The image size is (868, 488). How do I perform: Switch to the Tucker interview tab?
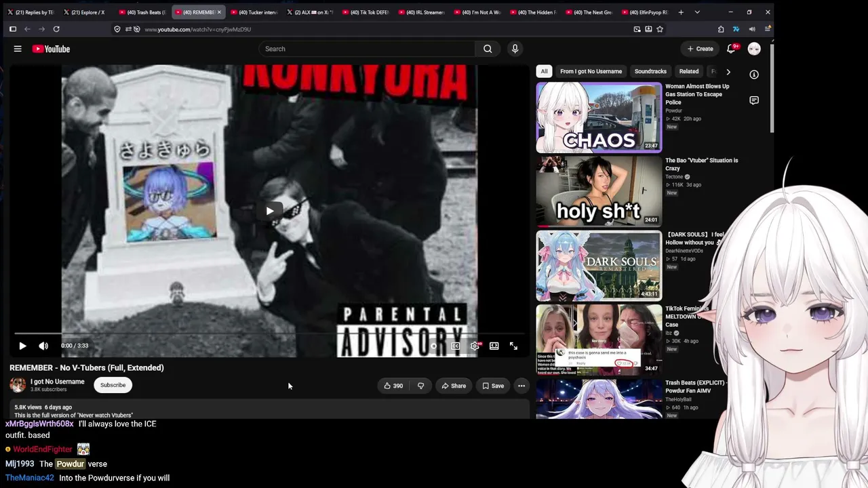click(x=254, y=12)
